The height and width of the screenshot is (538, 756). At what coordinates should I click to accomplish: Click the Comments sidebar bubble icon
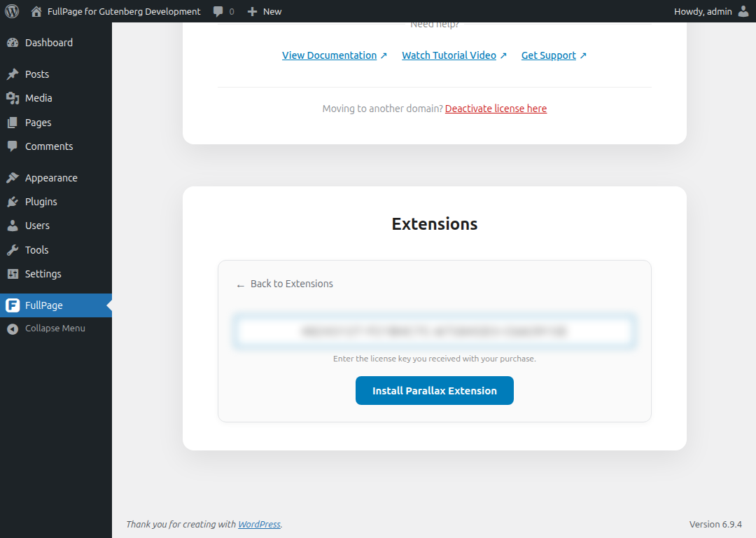(13, 146)
